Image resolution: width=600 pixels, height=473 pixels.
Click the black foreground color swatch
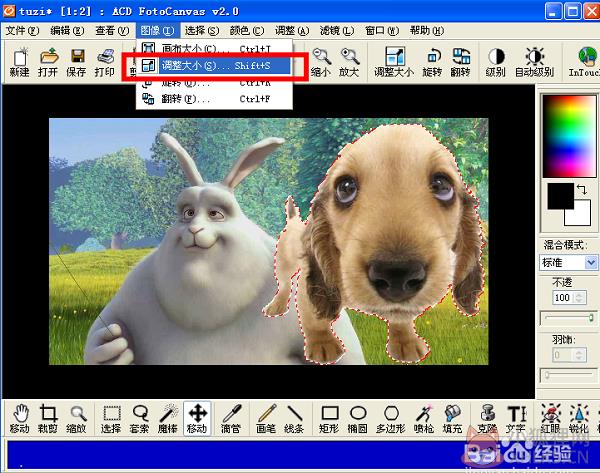click(x=560, y=196)
